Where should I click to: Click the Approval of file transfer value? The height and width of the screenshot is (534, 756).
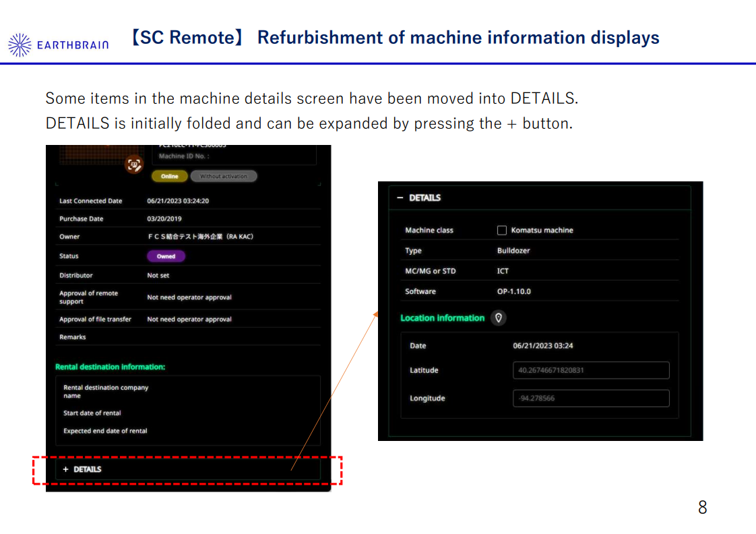pos(189,320)
